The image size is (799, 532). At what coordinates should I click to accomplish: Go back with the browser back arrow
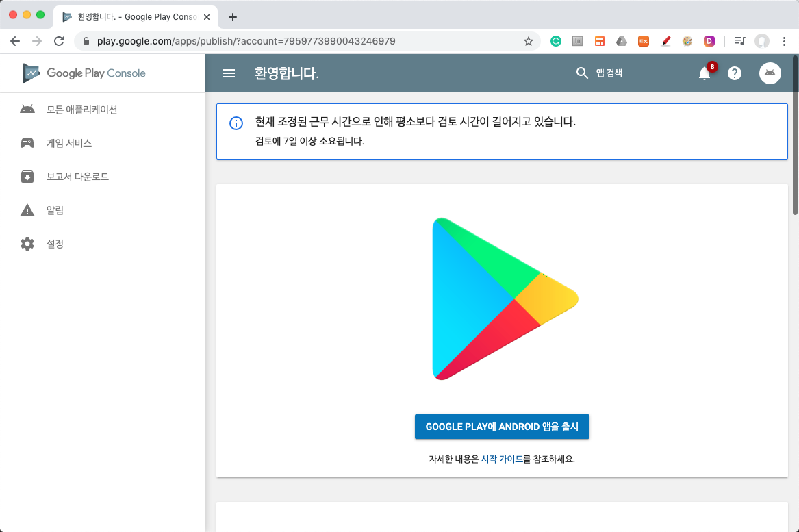click(x=15, y=41)
